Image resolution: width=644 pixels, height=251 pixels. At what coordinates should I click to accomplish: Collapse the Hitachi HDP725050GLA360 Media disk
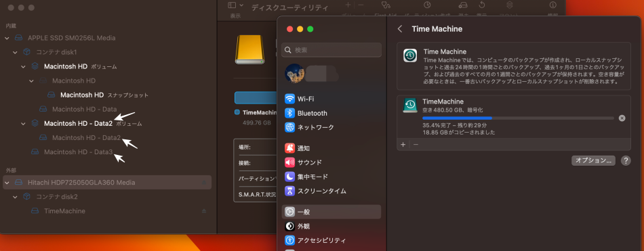tap(7, 183)
